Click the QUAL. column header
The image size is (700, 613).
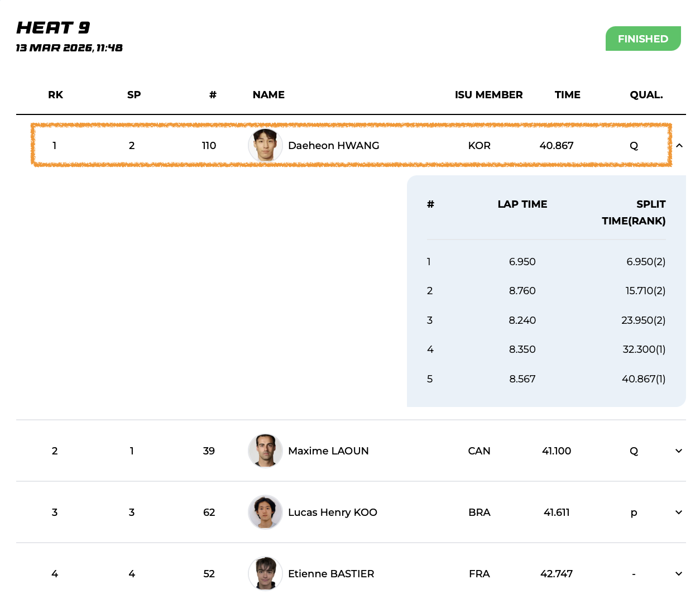[646, 95]
